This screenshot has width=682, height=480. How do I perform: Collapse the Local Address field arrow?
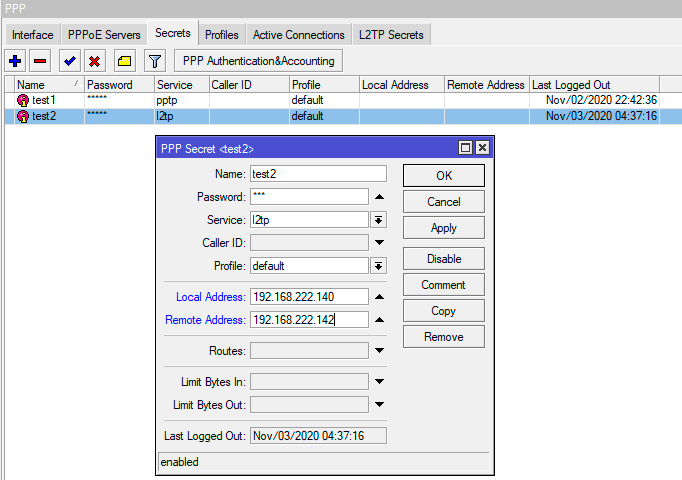379,297
